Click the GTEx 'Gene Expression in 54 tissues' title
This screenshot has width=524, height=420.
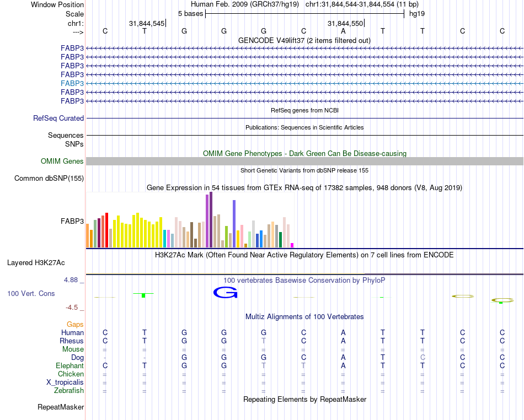pos(304,187)
